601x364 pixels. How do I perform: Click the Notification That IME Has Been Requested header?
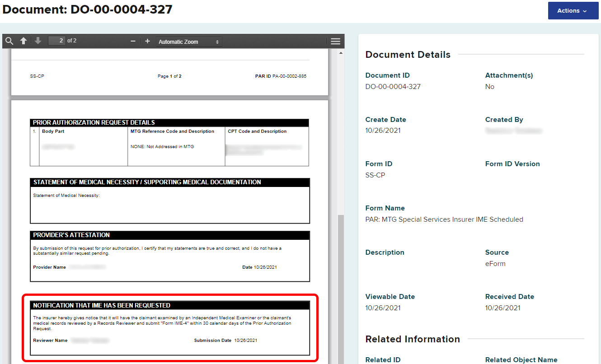click(x=102, y=305)
